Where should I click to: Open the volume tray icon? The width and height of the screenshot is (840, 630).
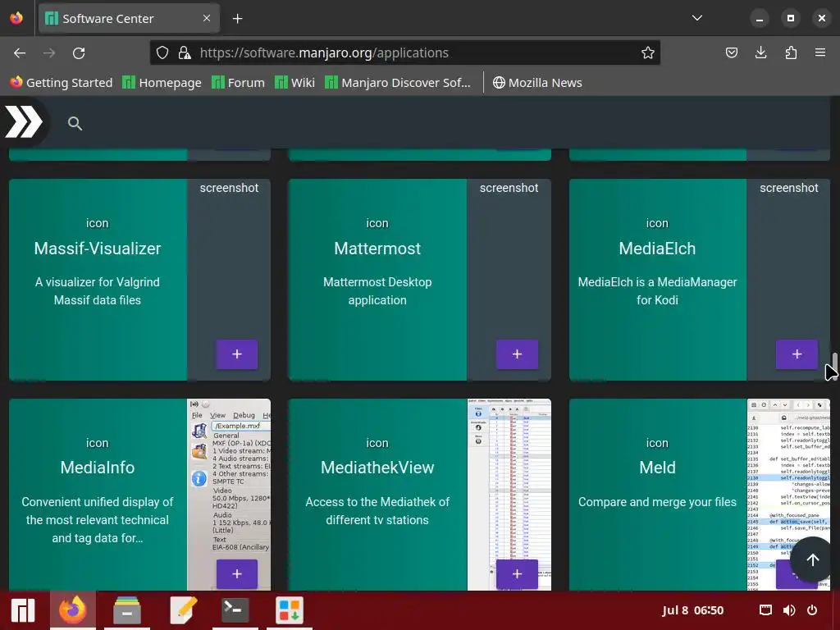pos(789,610)
